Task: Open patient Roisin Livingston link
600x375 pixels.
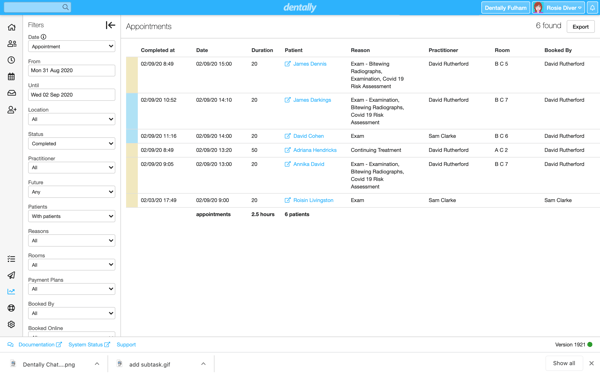Action: coord(313,200)
